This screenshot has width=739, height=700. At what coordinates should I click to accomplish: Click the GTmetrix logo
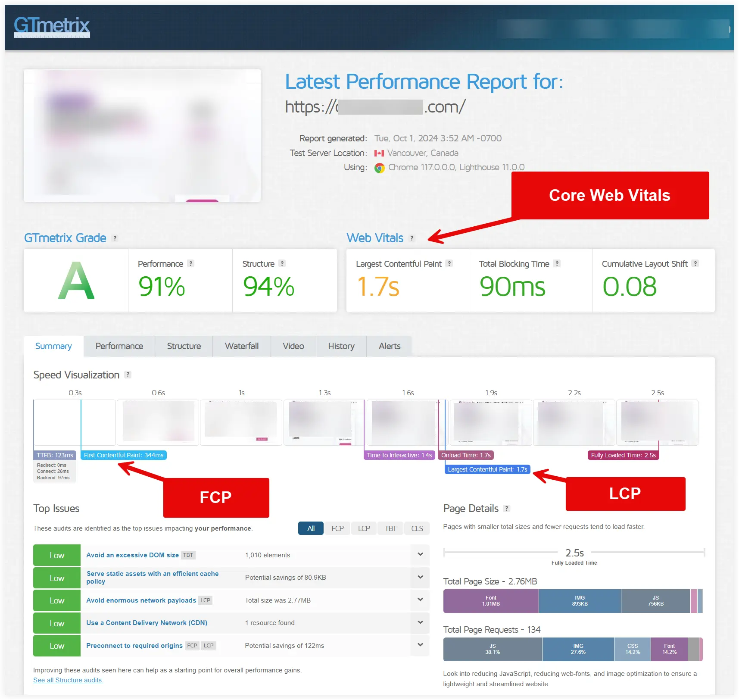tap(52, 27)
